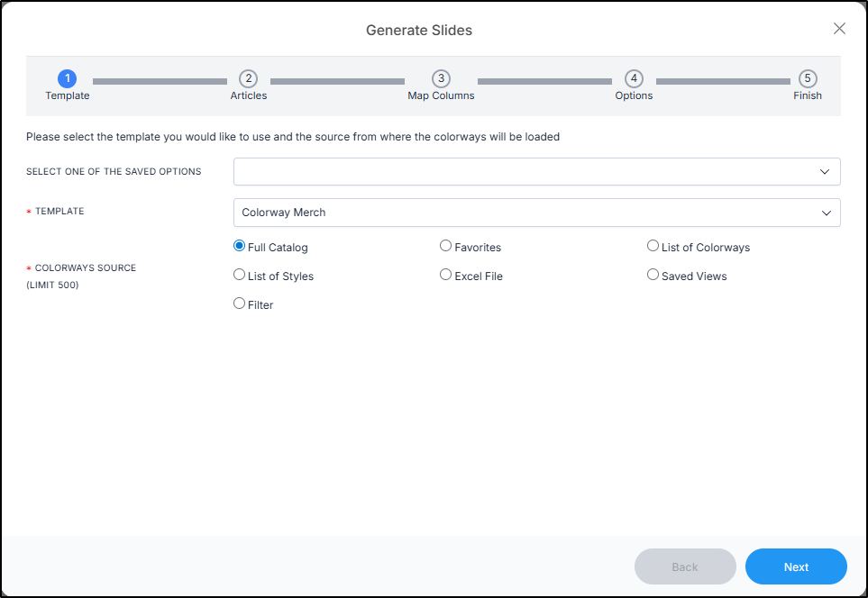The width and height of the screenshot is (868, 598).
Task: Select step 4 Options circle
Action: 634,78
